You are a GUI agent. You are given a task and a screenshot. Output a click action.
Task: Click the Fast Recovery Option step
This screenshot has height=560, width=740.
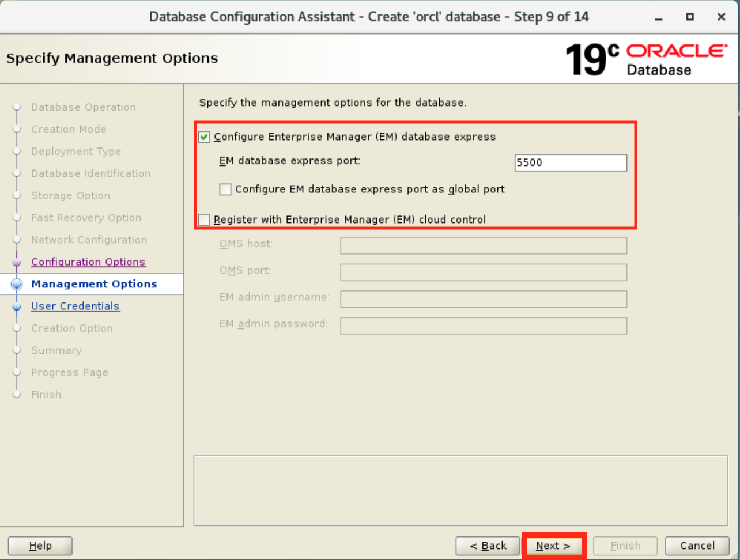pyautogui.click(x=86, y=218)
